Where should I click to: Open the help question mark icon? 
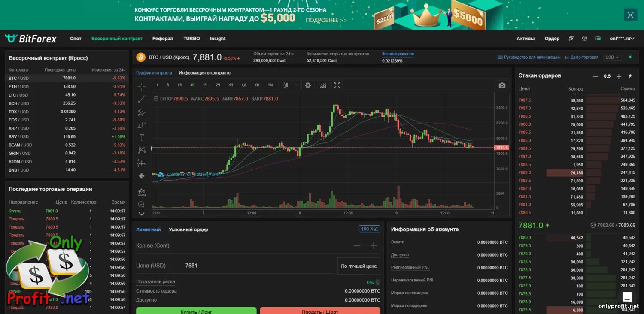coord(584,38)
